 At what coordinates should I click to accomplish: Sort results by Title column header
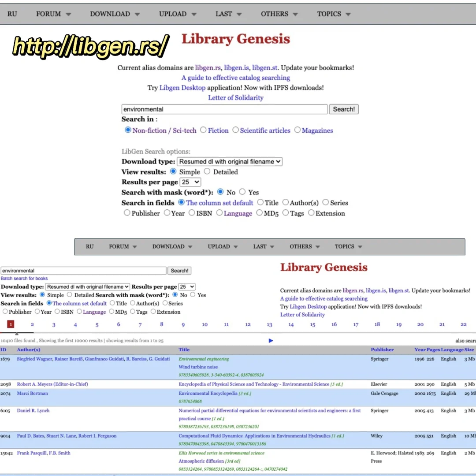pyautogui.click(x=184, y=350)
